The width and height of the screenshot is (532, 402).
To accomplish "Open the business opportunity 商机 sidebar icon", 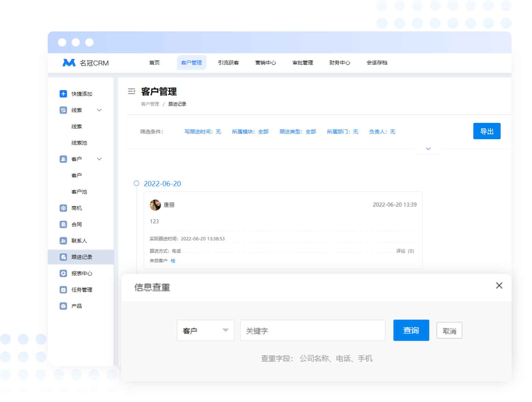I will click(x=63, y=208).
